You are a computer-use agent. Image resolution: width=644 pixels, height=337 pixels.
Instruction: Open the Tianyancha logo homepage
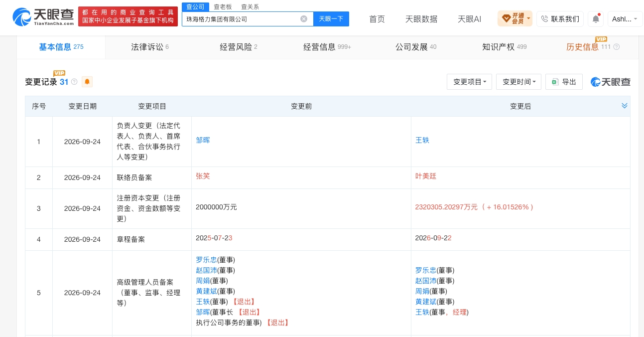(x=43, y=17)
